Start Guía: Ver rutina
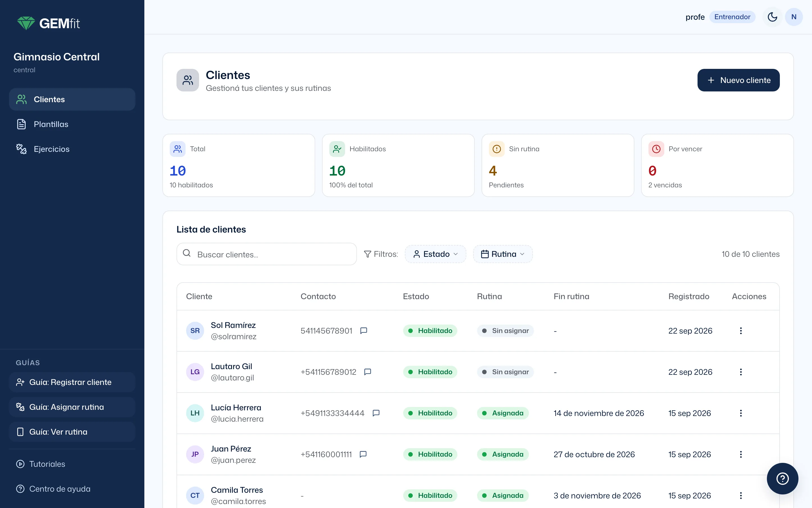Image resolution: width=812 pixels, height=508 pixels. tap(72, 432)
